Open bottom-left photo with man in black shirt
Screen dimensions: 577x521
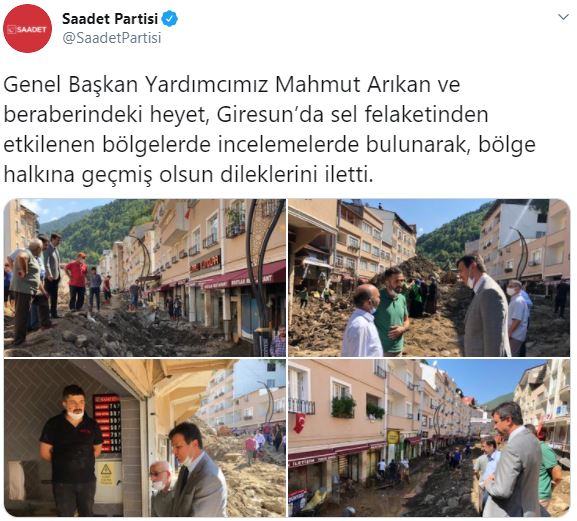pyautogui.click(x=145, y=438)
